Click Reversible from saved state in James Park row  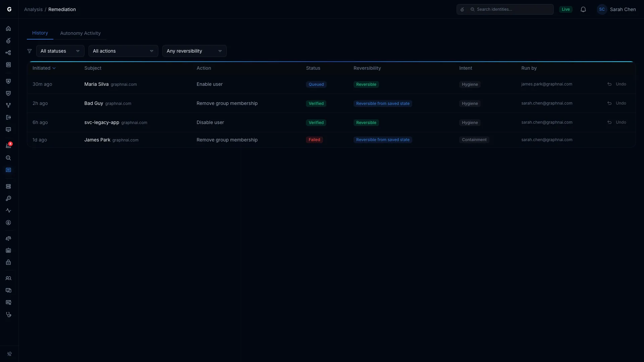[x=383, y=140]
